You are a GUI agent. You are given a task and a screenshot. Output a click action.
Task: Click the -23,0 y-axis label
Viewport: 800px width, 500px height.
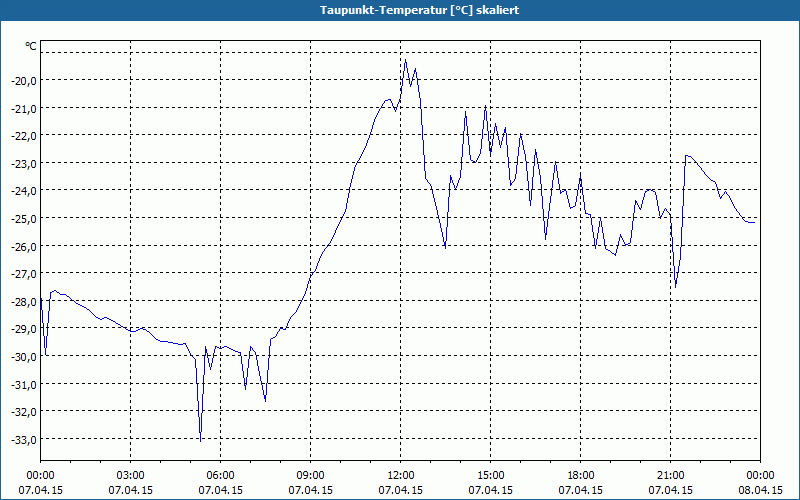[x=26, y=163]
